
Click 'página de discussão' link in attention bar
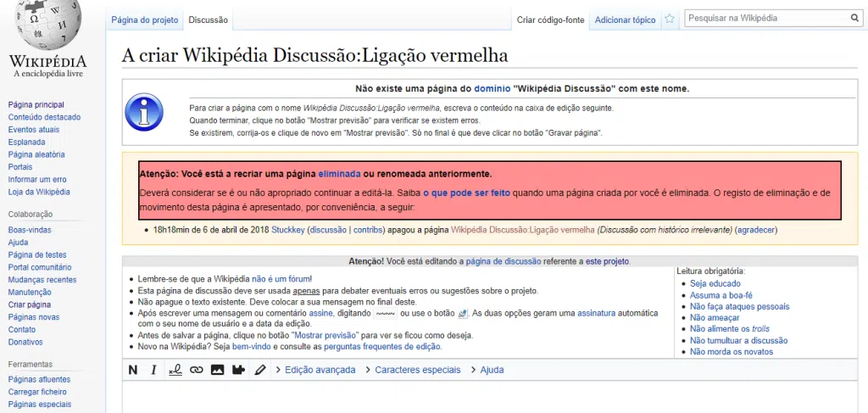point(504,261)
